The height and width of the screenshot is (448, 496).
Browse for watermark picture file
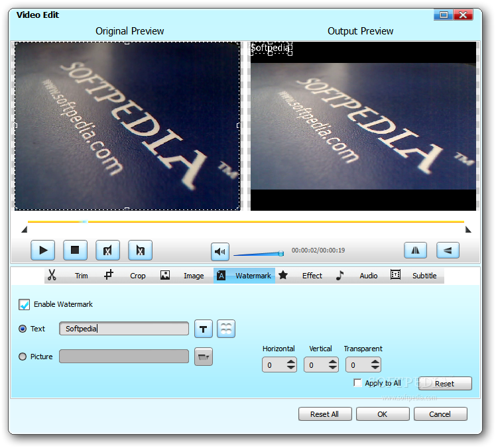pyautogui.click(x=204, y=357)
